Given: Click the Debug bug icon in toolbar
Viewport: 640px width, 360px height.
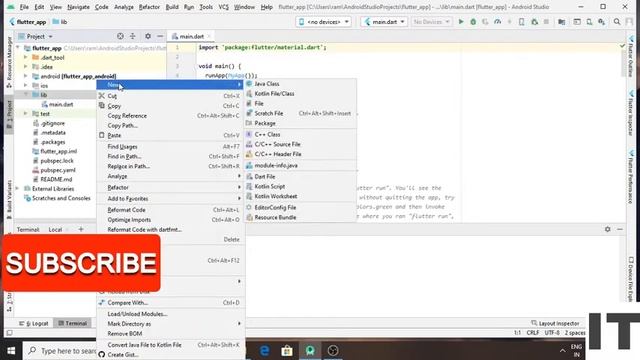Looking at the screenshot, I should [x=473, y=22].
